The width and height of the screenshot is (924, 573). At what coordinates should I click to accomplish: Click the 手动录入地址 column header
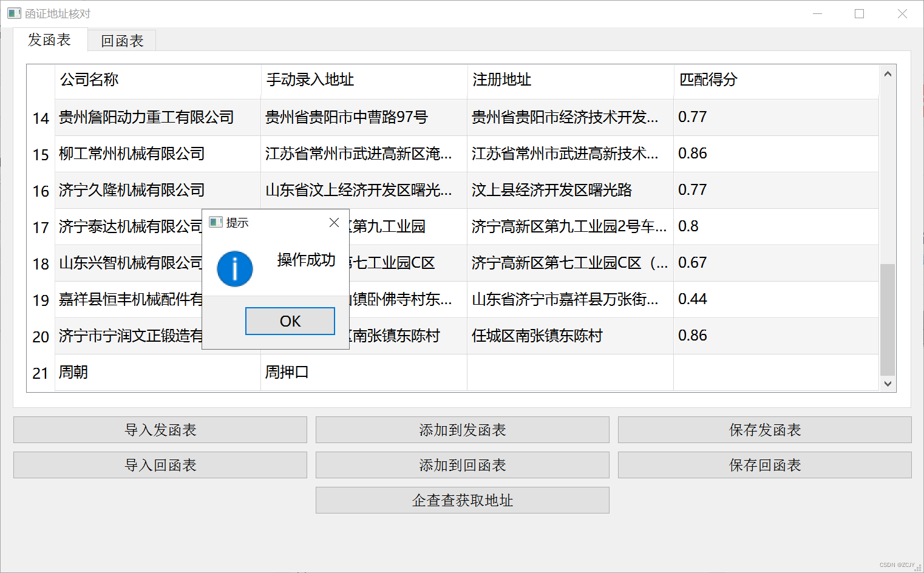[364, 80]
